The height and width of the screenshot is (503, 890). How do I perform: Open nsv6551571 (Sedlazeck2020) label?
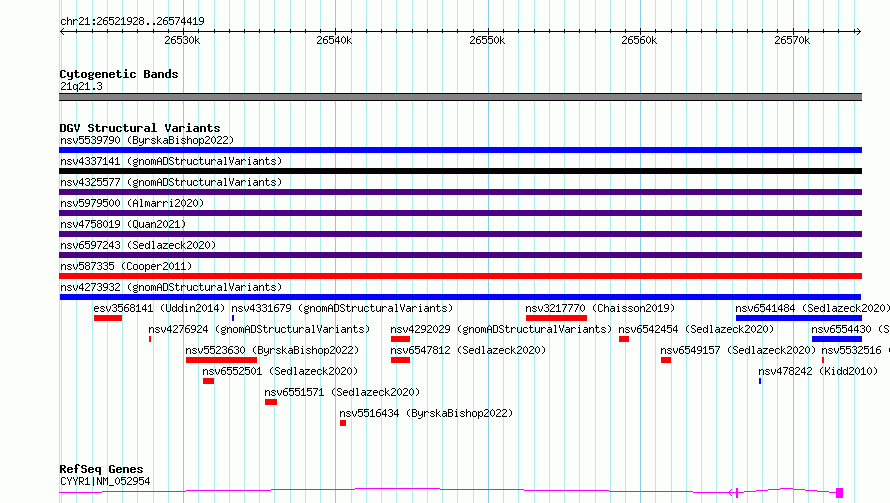342,392
